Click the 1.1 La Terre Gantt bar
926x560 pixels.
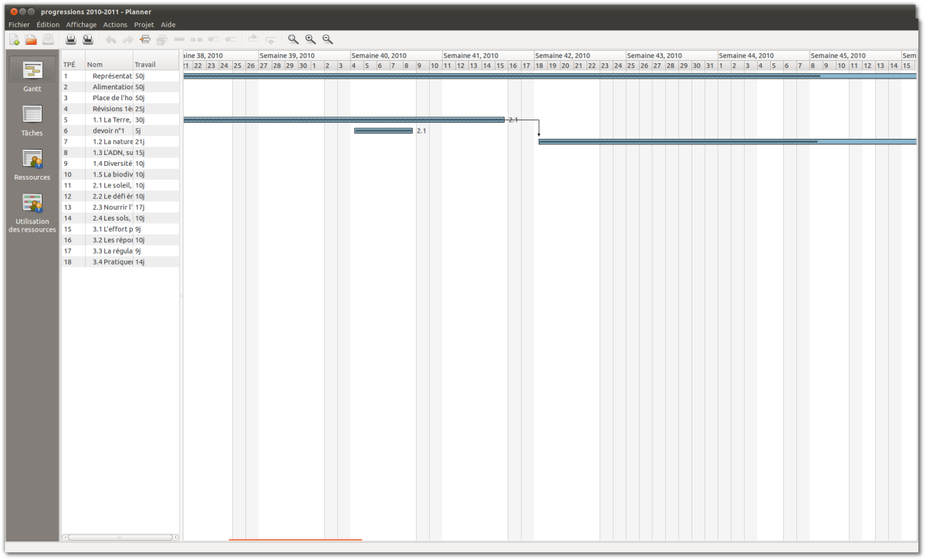click(344, 120)
